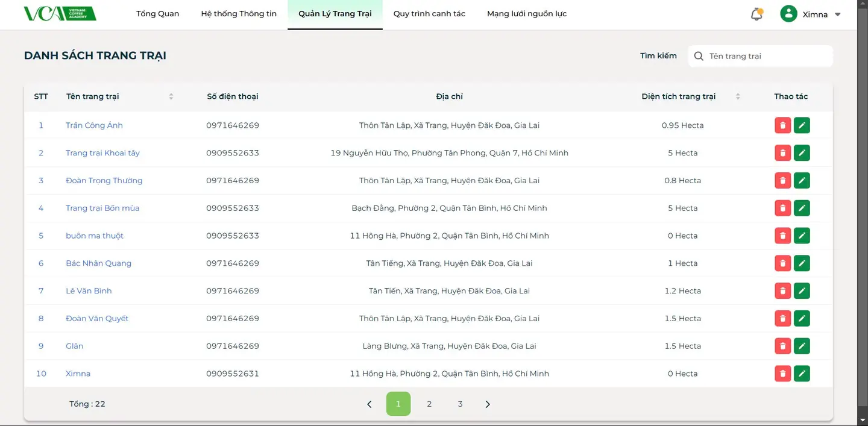Open the Trần Công Ánh farm link
Viewport: 868px width, 426px height.
94,125
